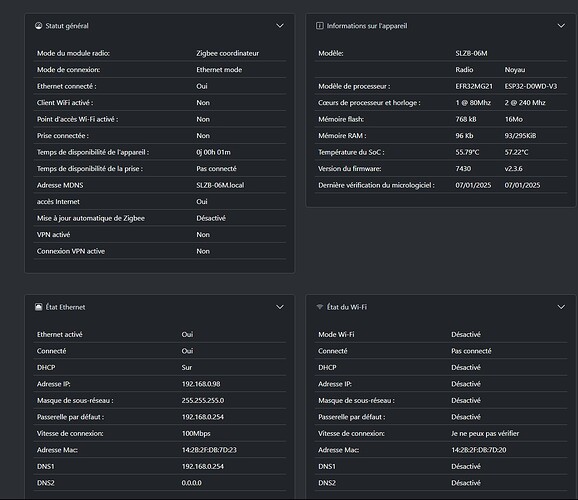Click the EFR32MG21 processor model value
Screen dimensions: 578x500
point(474,86)
